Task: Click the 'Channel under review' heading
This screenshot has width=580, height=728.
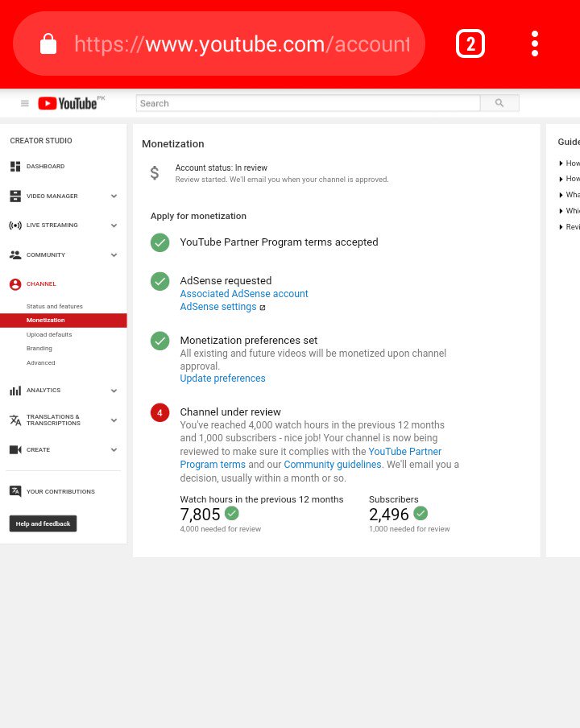Action: click(230, 412)
